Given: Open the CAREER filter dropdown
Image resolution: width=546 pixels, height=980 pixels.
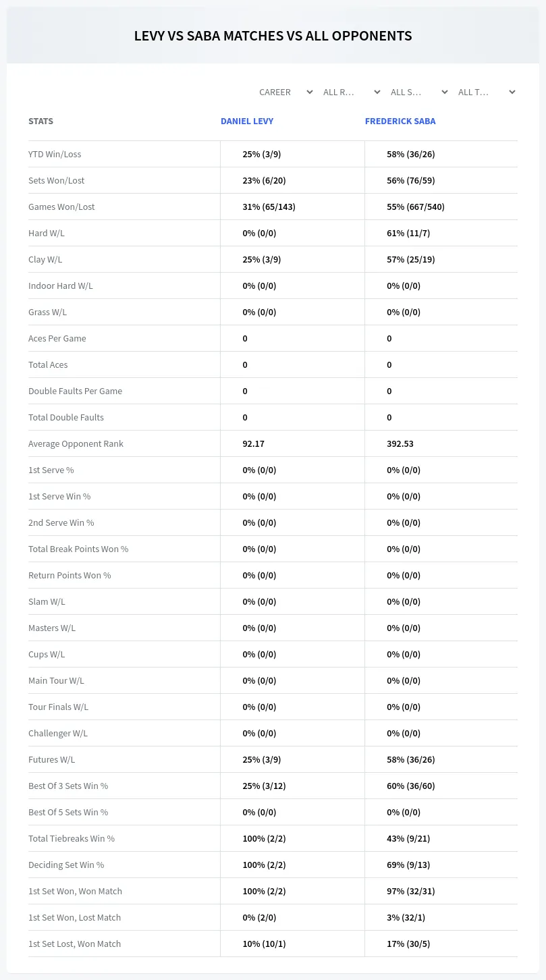Looking at the screenshot, I should (x=285, y=92).
